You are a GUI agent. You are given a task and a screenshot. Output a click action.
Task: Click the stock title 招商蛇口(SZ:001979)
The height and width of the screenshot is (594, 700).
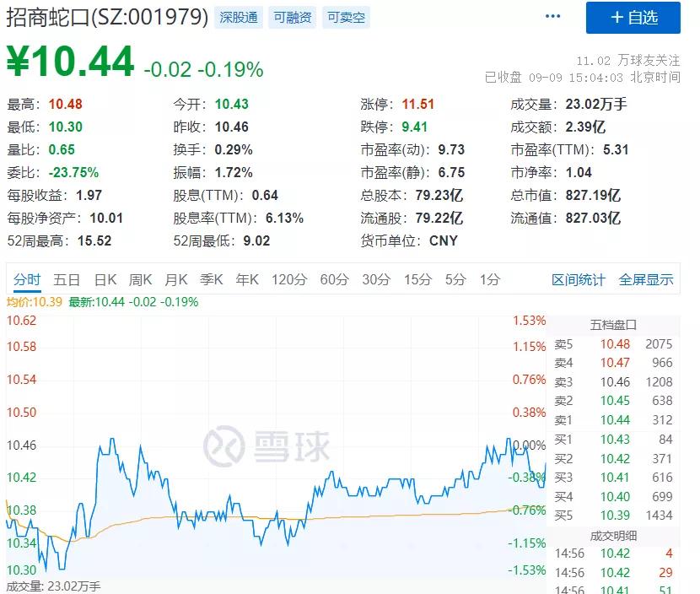[107, 18]
